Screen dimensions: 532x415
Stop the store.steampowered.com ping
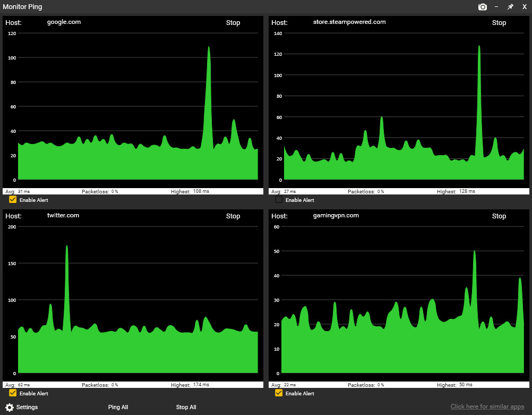(x=499, y=23)
